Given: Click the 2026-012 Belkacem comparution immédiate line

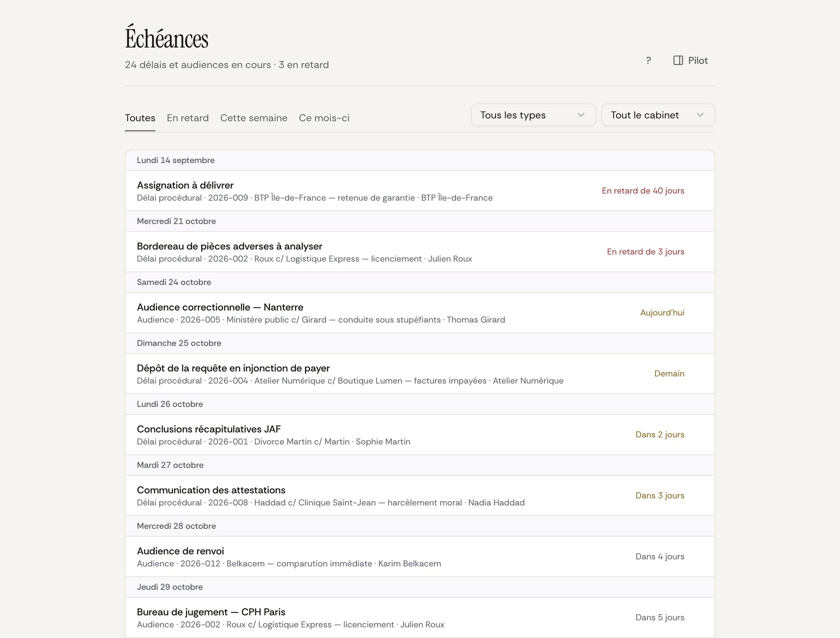Looking at the screenshot, I should click(289, 563).
